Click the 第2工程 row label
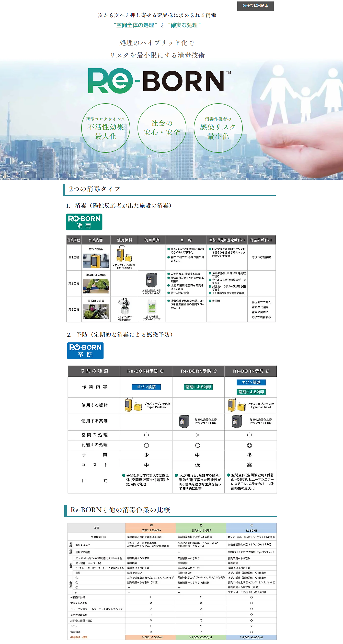Screen dimensions: 343x644 [74, 283]
